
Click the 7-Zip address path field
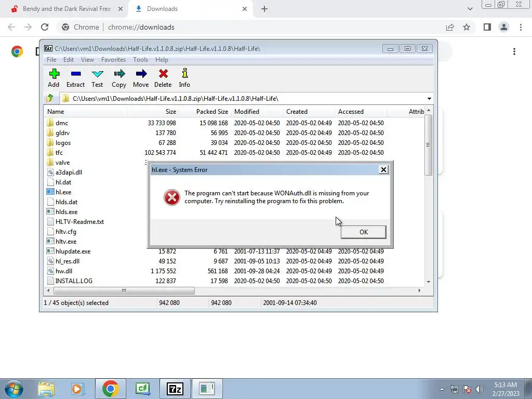(x=243, y=98)
